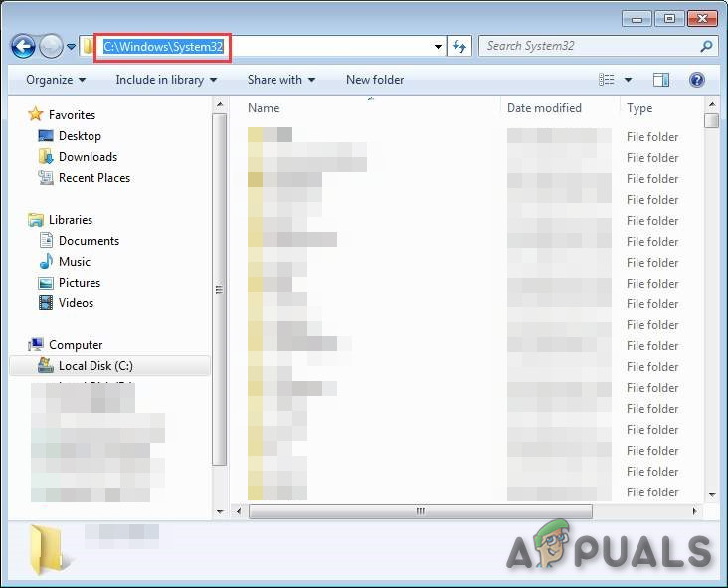728x588 pixels.
Task: Select Local Disk (C:)
Action: tap(109, 366)
